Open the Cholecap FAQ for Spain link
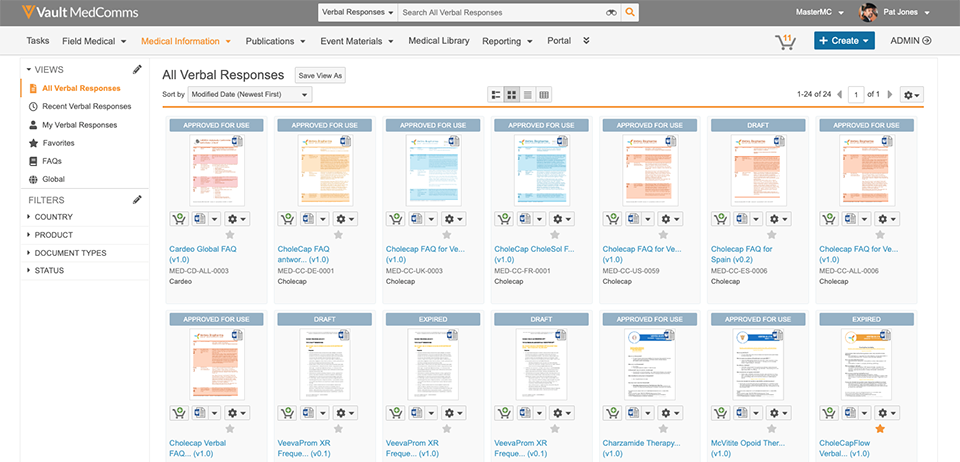Screen dimensions: 960x462 (x=741, y=254)
